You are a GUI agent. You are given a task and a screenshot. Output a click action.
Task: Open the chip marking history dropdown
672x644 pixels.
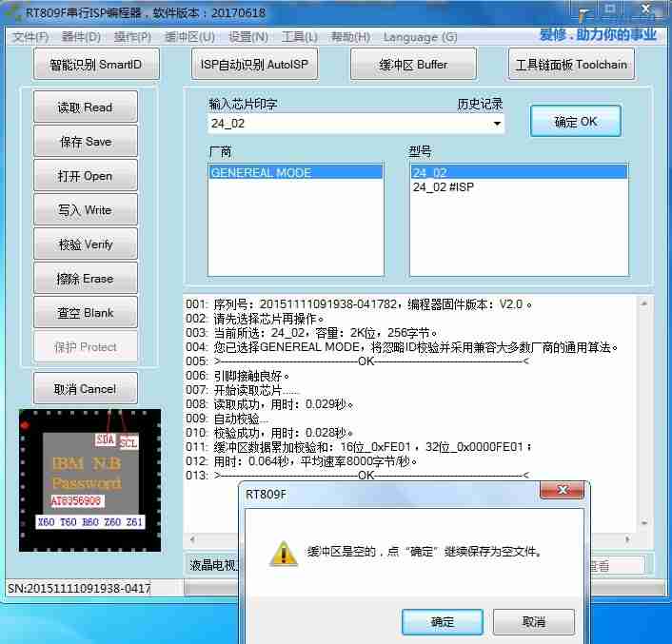click(x=496, y=124)
